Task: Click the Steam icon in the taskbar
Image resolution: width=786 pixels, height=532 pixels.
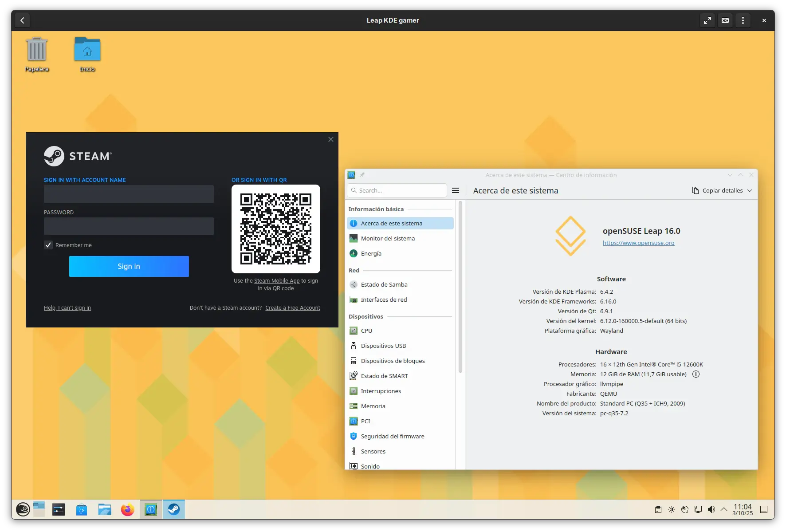Action: [x=174, y=509]
